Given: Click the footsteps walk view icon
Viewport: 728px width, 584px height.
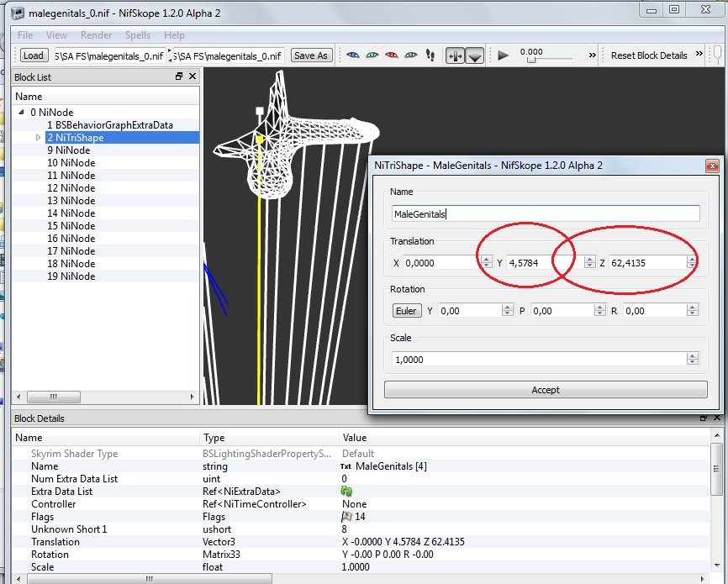Looking at the screenshot, I should pyautogui.click(x=430, y=55).
